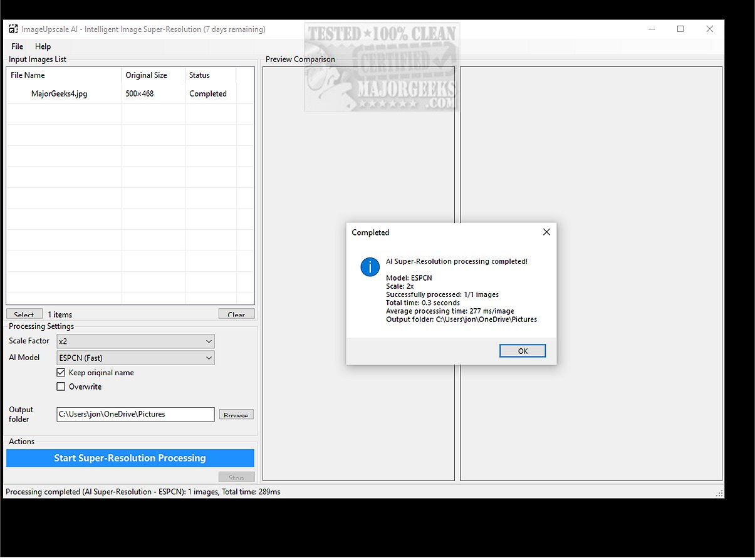Open the Scale Factor dropdown
Image resolution: width=755 pixels, height=560 pixels.
(135, 341)
